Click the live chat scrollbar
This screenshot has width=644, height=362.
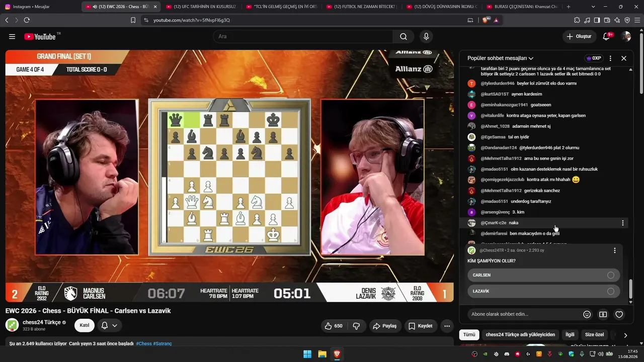[x=631, y=288]
